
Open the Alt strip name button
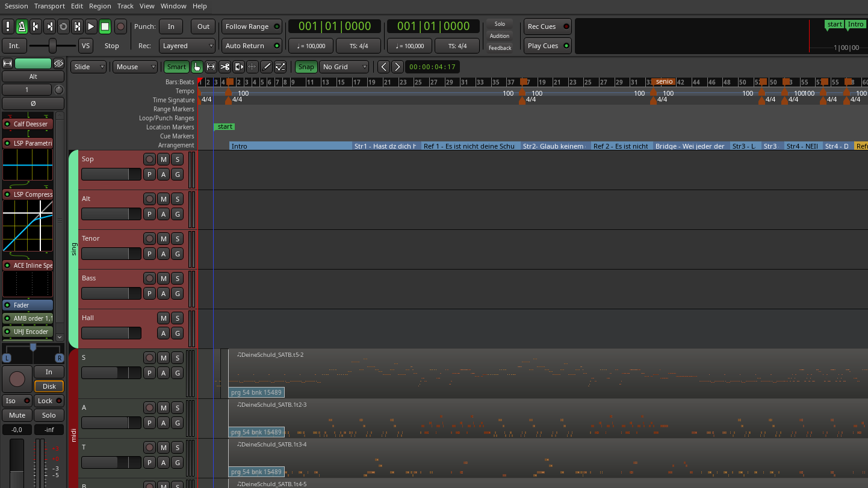[x=33, y=76]
